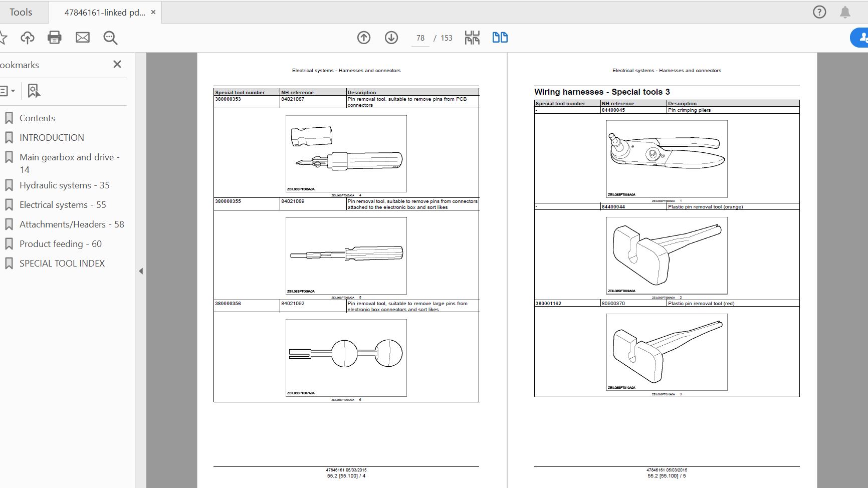Open the help question mark icon
Screen dimensions: 868x488
(819, 12)
